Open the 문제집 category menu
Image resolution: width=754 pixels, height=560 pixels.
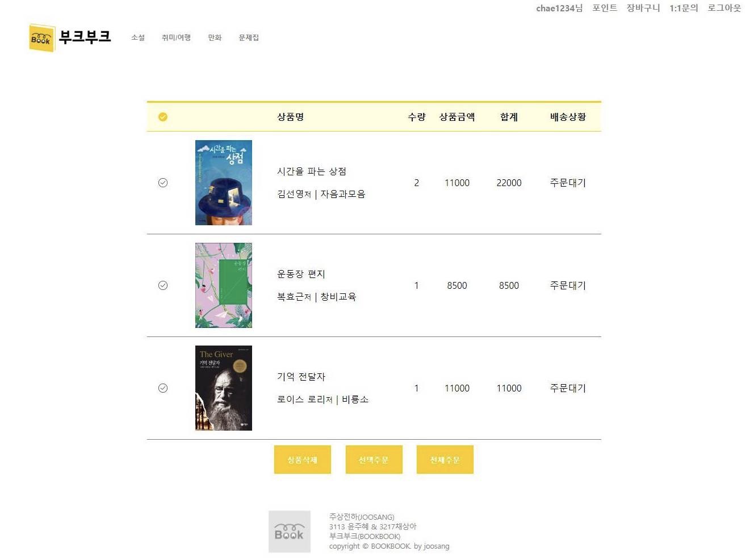249,37
